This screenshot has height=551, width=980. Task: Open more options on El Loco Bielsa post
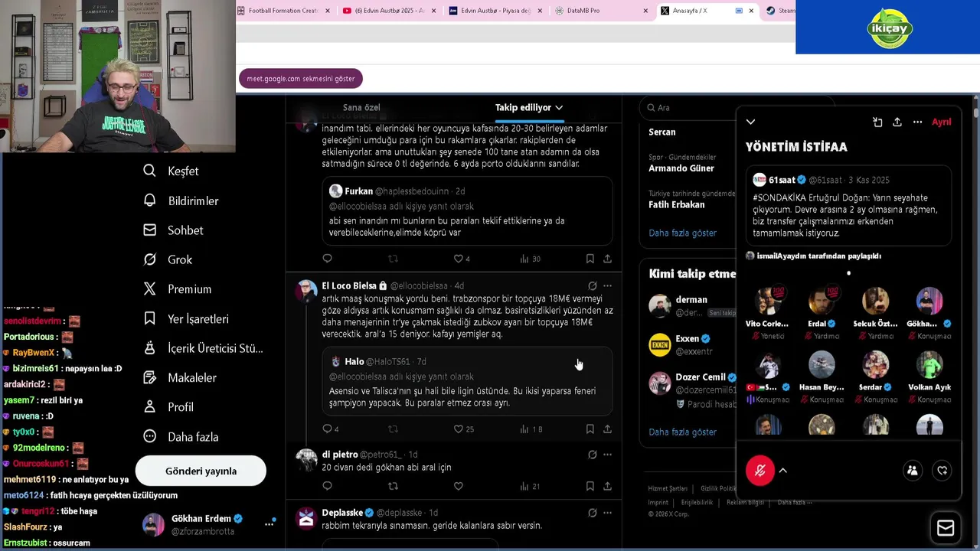[607, 285]
